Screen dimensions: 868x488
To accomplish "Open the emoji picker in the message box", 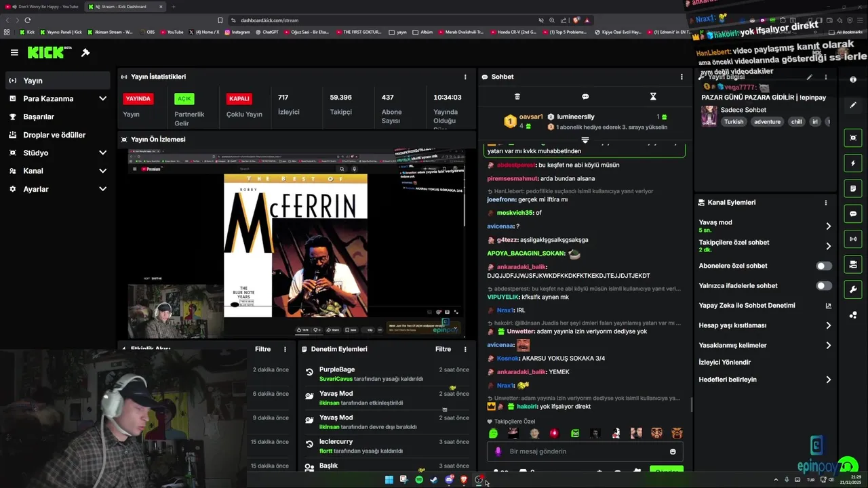I will (x=673, y=451).
